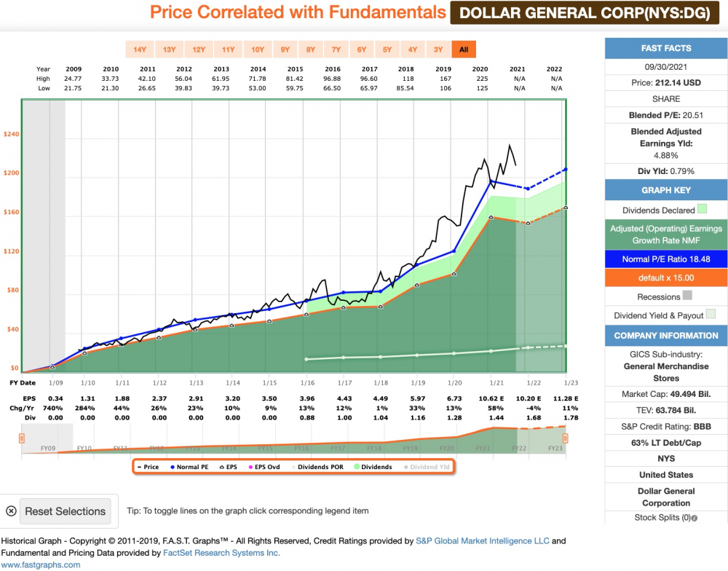Open S&P Global Market Intelligence LLC link
The image size is (728, 571).
[483, 541]
